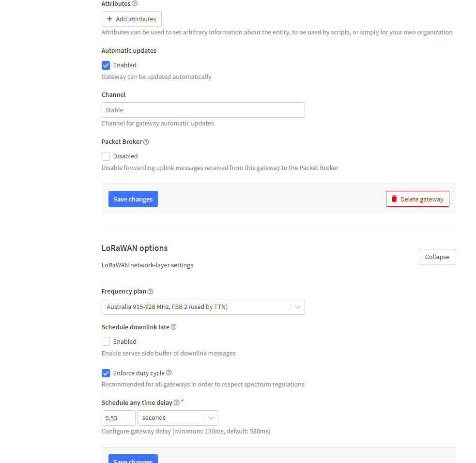Open the Frequency plan help tooltip
Screen dimensions: 476x463
pyautogui.click(x=150, y=291)
